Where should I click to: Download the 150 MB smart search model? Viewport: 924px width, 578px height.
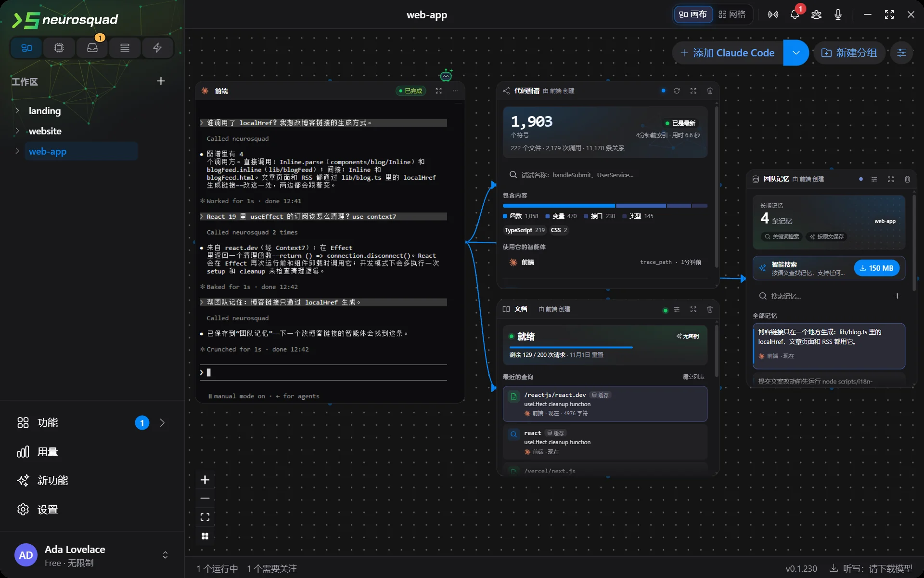(x=876, y=268)
